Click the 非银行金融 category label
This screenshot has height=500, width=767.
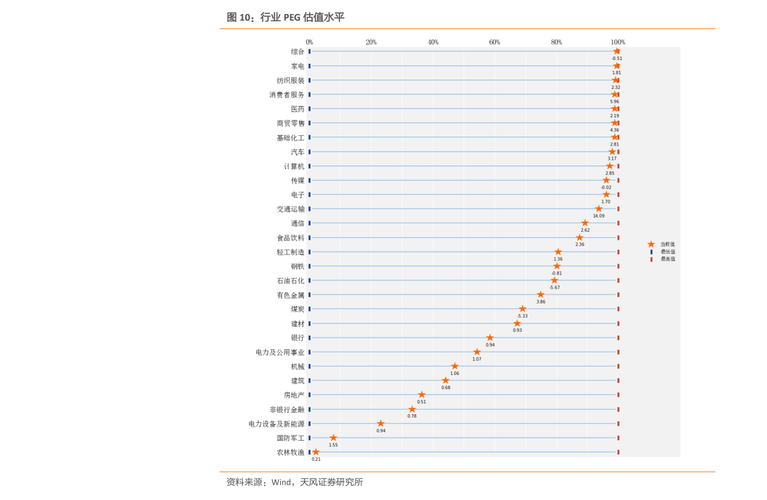click(x=287, y=410)
